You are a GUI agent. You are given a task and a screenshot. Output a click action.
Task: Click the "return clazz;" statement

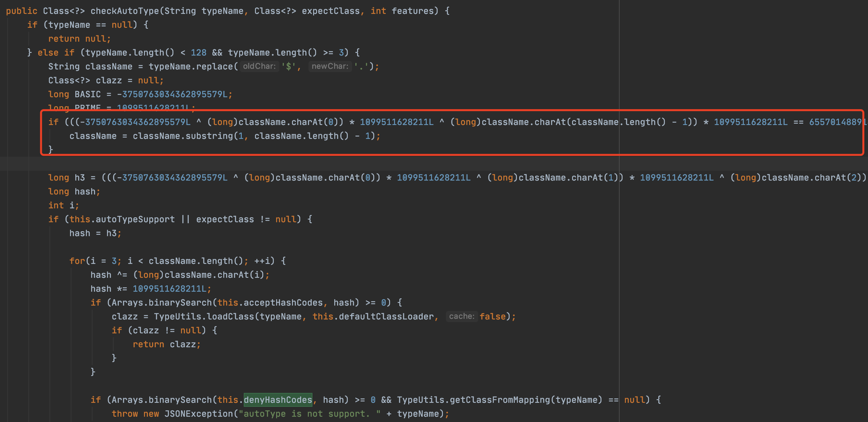pos(166,344)
